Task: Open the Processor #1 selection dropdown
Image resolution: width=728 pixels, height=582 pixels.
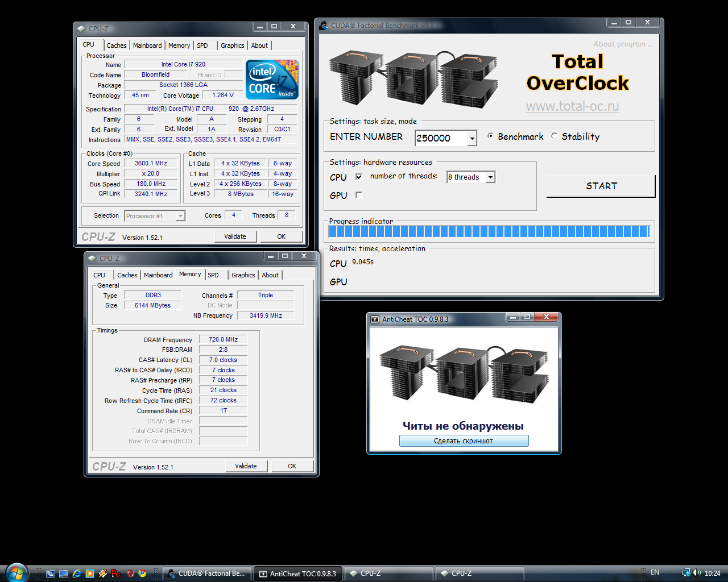Action: [x=180, y=216]
